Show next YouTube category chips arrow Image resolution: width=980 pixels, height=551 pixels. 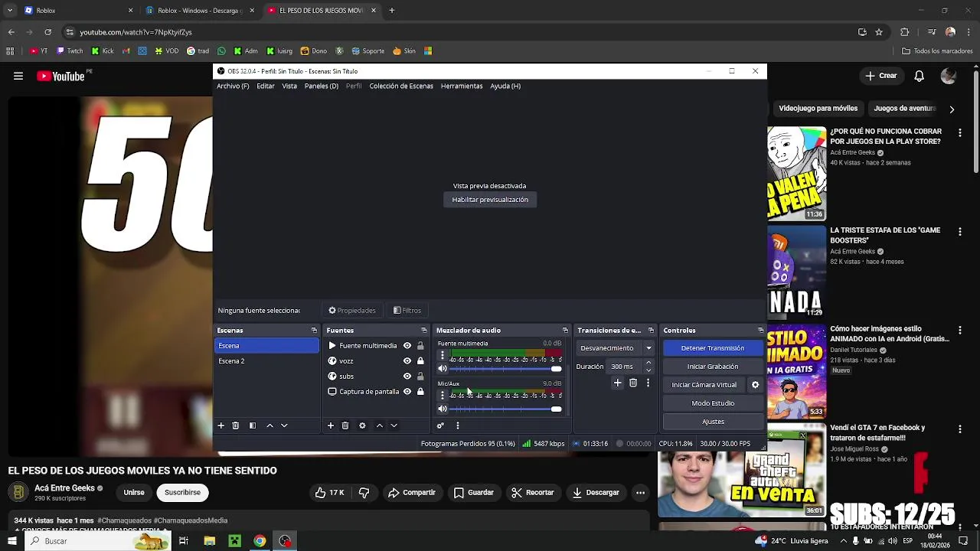(x=952, y=109)
